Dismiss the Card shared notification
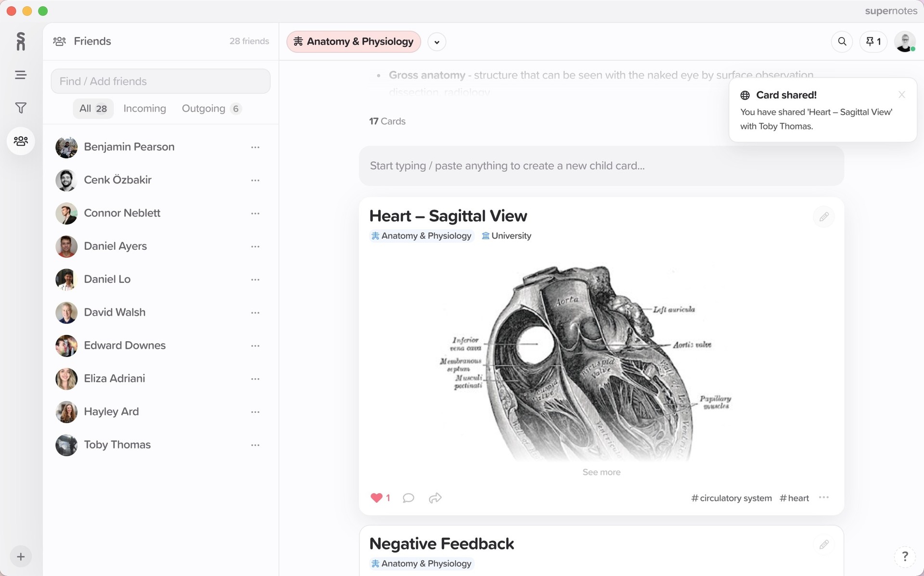Viewport: 924px width, 576px height. point(901,95)
